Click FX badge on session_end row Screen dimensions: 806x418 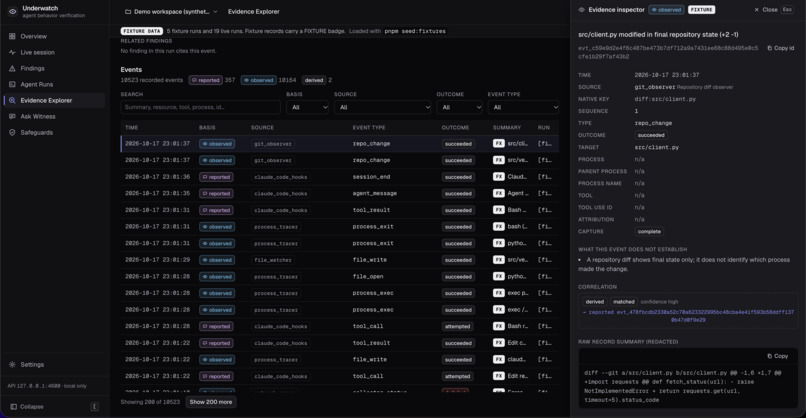click(499, 177)
